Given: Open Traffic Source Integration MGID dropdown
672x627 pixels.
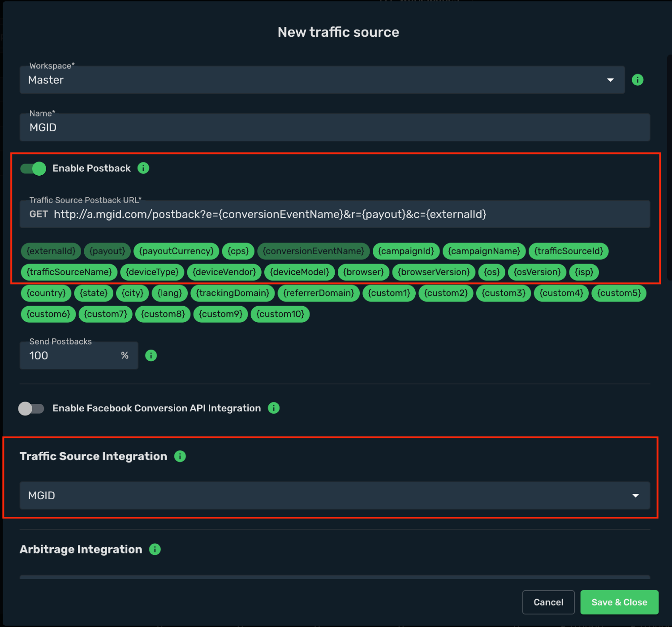Looking at the screenshot, I should click(x=335, y=495).
